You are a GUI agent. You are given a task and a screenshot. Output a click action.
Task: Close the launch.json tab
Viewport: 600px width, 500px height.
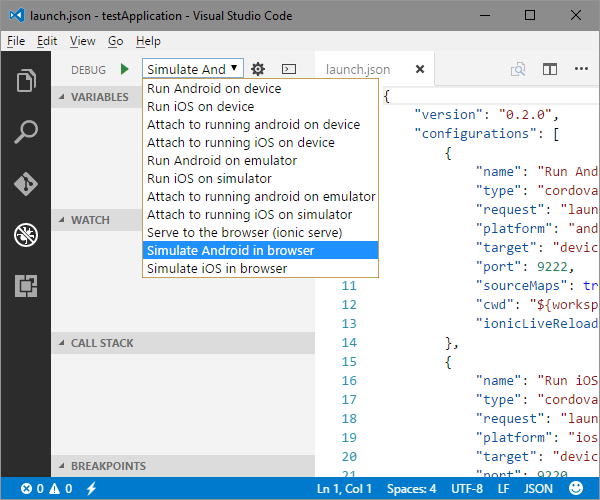tap(420, 70)
